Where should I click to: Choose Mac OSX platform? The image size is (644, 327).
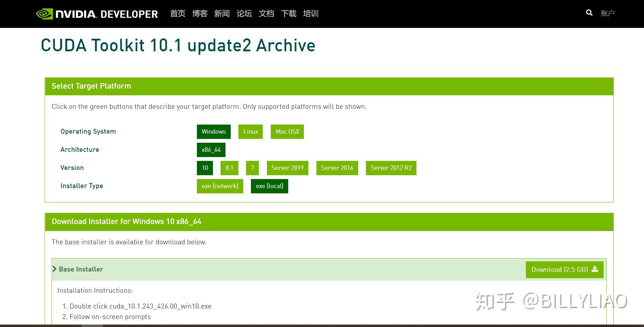(287, 132)
